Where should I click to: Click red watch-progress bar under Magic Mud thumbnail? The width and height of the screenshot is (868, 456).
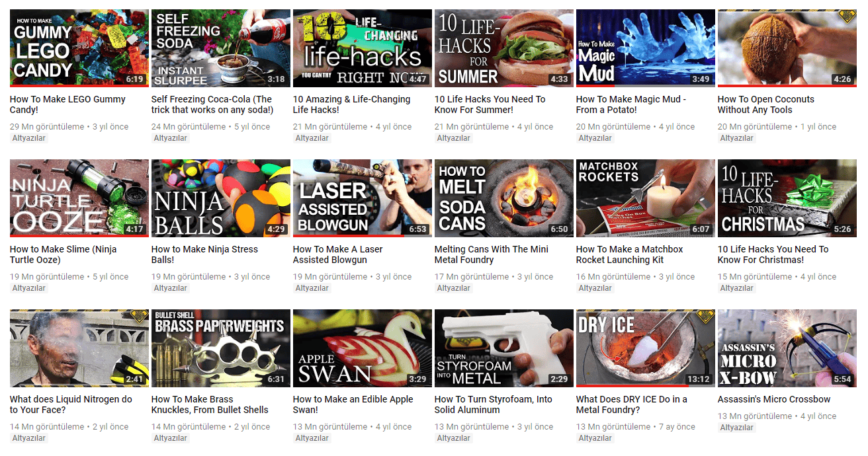tap(595, 85)
